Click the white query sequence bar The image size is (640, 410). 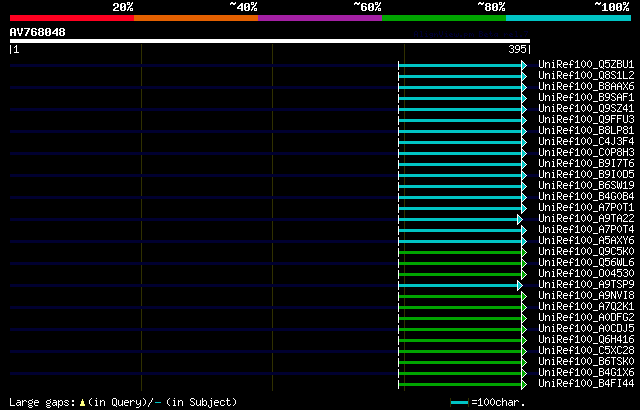(270, 41)
